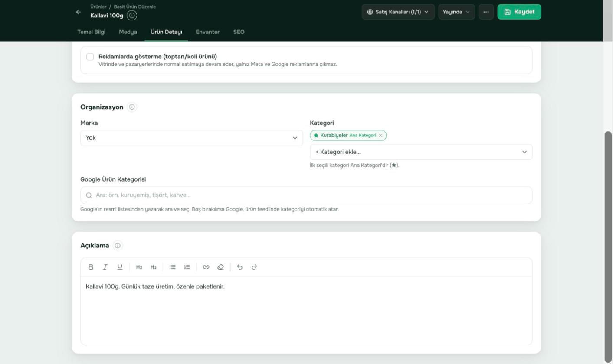
Task: Undo the last editor change
Action: tap(239, 267)
